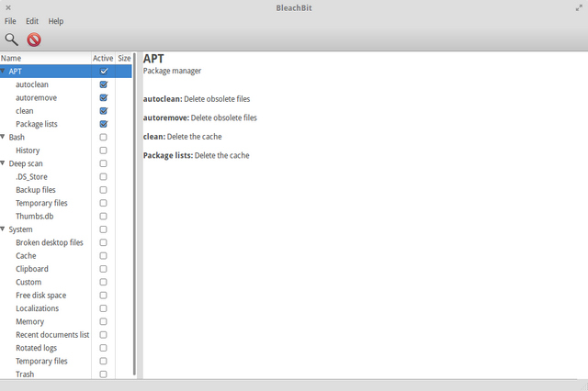Open the Help menu
The image size is (588, 391).
(x=55, y=21)
